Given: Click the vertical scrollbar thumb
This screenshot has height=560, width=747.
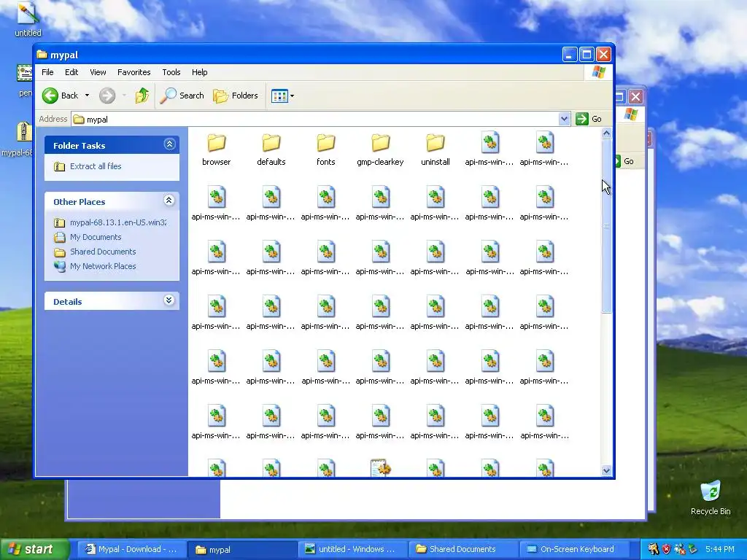Looking at the screenshot, I should coord(606,226).
